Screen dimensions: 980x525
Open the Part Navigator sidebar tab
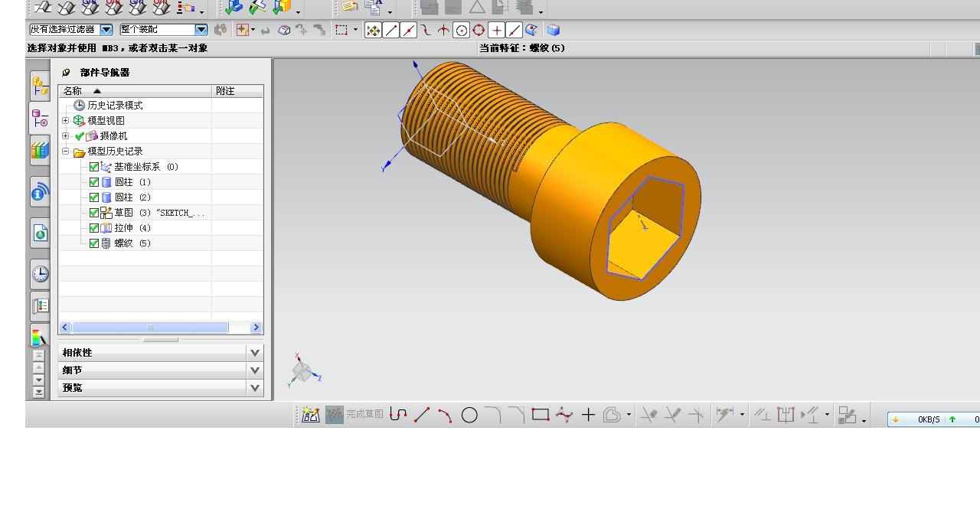40,119
